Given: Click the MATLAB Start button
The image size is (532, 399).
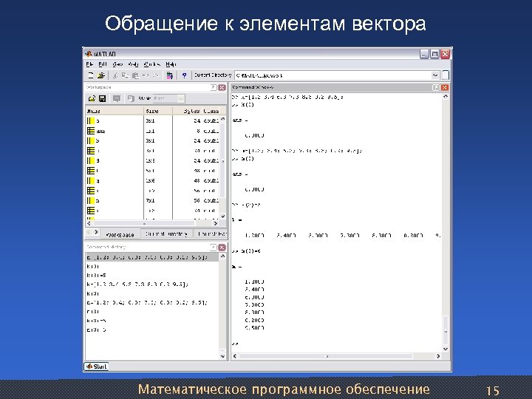Looking at the screenshot, I should click(x=96, y=366).
